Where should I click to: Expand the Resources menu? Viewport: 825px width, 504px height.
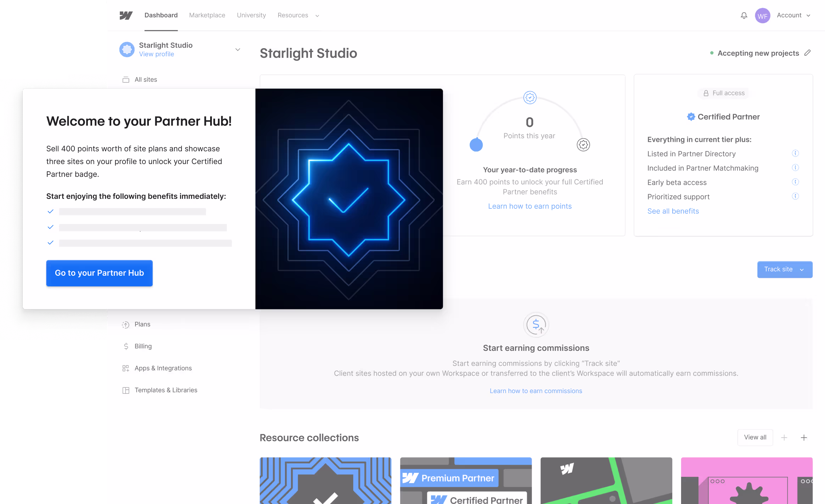click(x=298, y=15)
